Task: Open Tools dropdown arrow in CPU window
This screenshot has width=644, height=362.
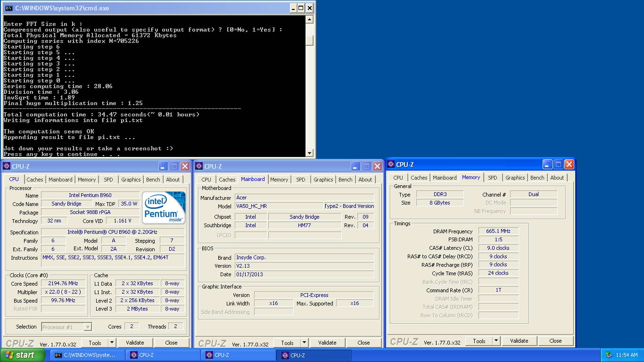Action: tap(112, 343)
